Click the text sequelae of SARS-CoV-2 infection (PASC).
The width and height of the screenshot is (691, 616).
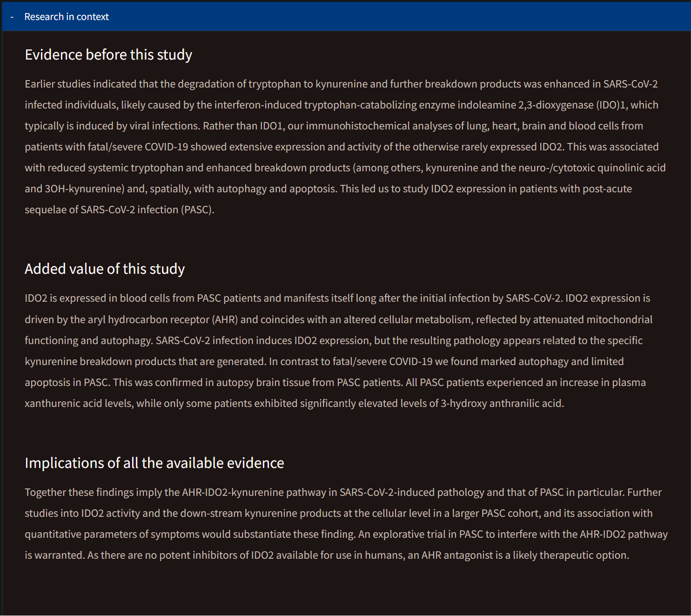120,210
